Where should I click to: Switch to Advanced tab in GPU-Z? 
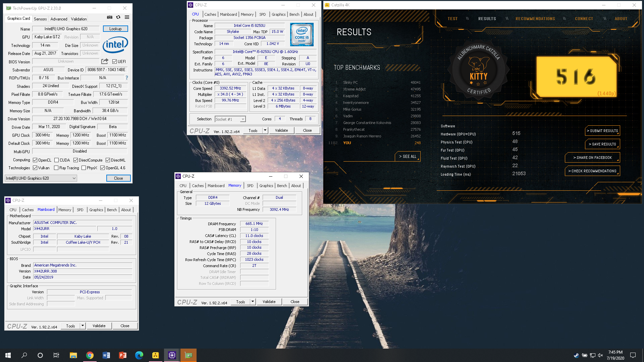[x=59, y=19]
